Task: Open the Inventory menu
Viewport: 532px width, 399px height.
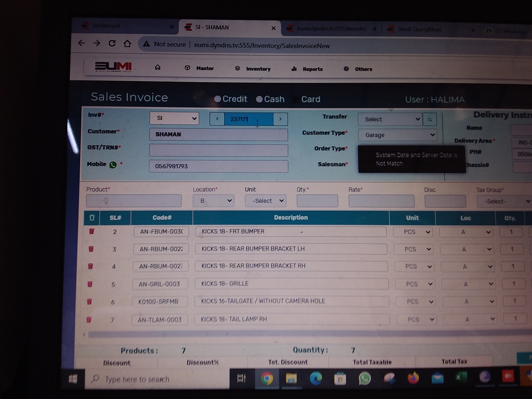Action: click(253, 69)
